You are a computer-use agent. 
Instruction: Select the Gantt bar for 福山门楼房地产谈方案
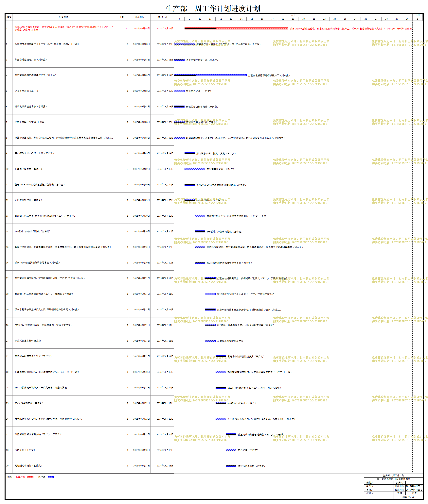(x=221, y=388)
